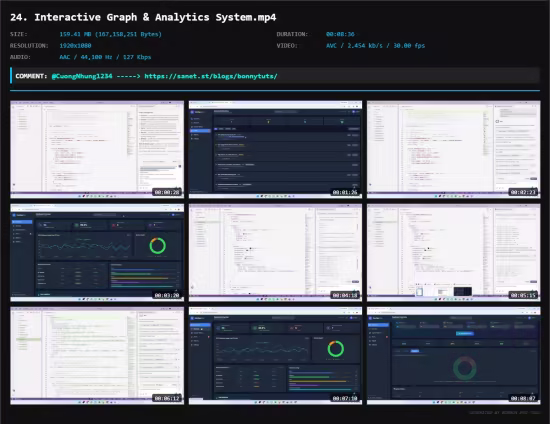Click the title "24. Interactive Graph & Analytics System.mp4"
Screen dimensions: 550x424
143,17
